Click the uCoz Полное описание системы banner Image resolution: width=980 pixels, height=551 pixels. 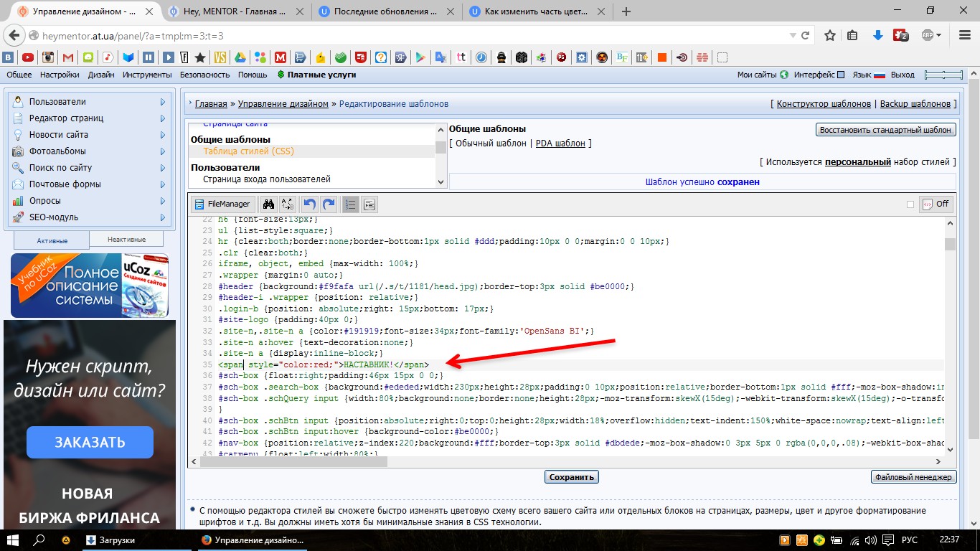click(90, 286)
